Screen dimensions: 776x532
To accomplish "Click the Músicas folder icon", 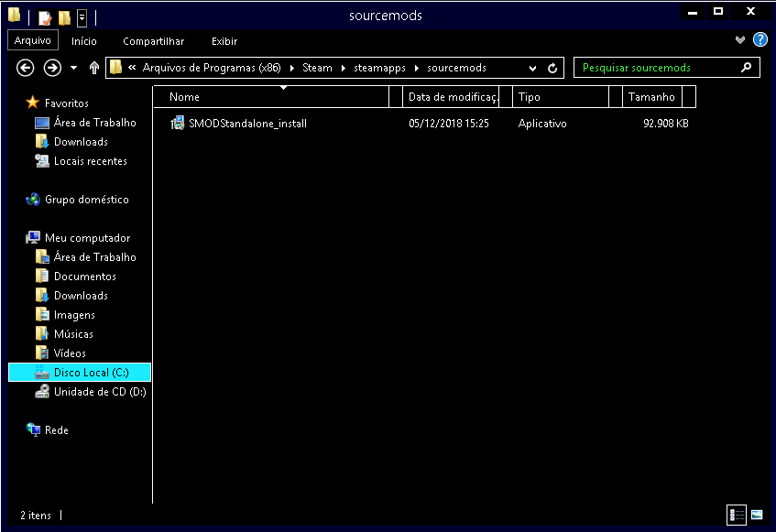I will click(42, 333).
